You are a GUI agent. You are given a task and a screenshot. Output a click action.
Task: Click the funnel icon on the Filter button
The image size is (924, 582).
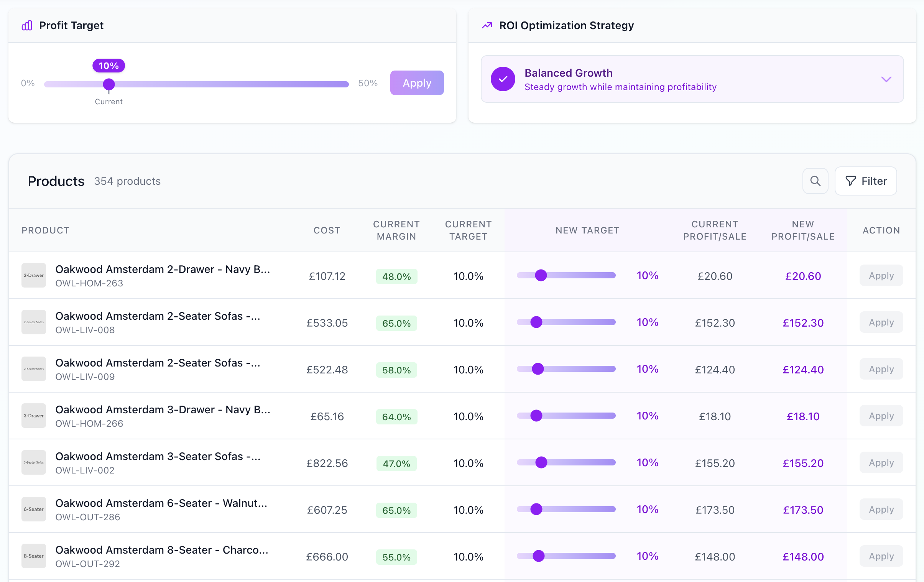coord(850,181)
